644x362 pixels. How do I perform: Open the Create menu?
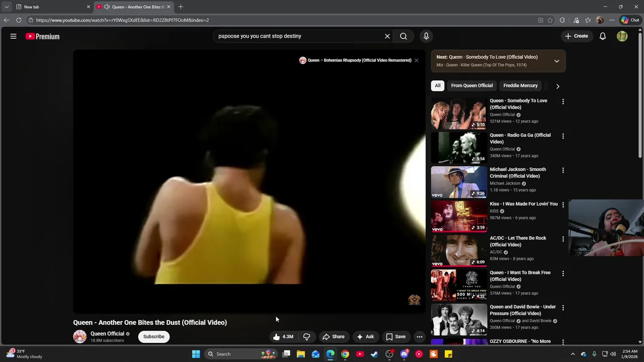tap(577, 36)
